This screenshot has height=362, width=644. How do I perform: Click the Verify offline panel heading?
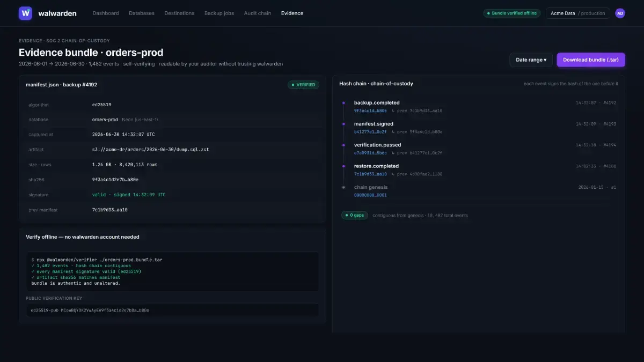point(83,237)
